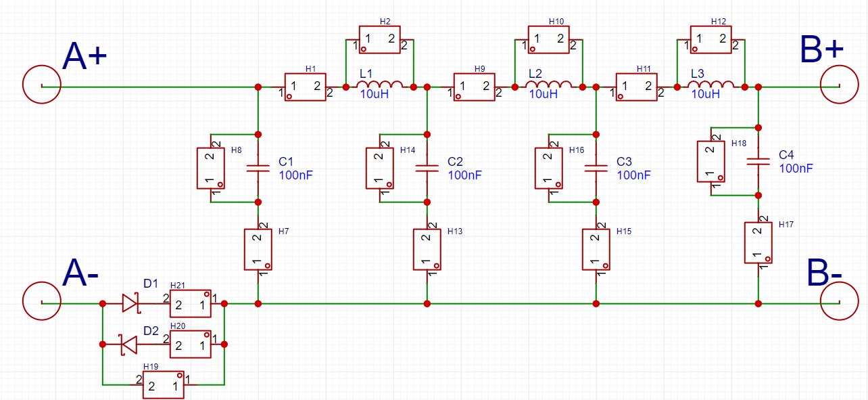Viewport: 868px width, 400px height.
Task: Select the B+ net label text
Action: click(x=822, y=49)
